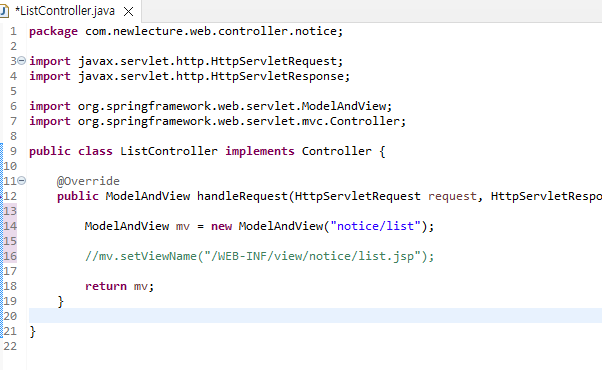Click line number 16 in the gutter
The height and width of the screenshot is (370, 602).
coord(10,256)
